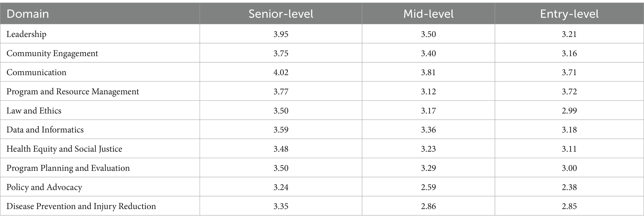Viewport: 644px width, 221px height.
Task: Click the Communication senior-level value 4.02
Action: tap(281, 72)
